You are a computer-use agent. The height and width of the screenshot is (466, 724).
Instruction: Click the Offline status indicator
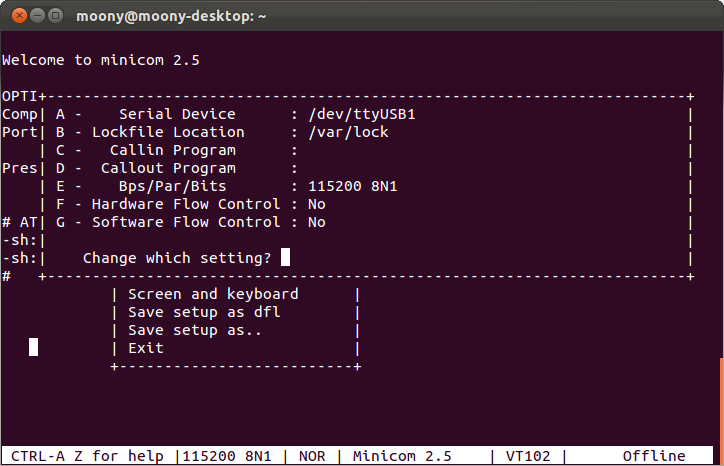pyautogui.click(x=654, y=456)
